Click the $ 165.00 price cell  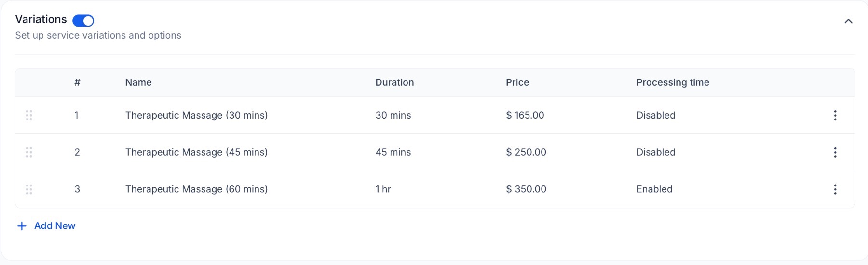525,116
